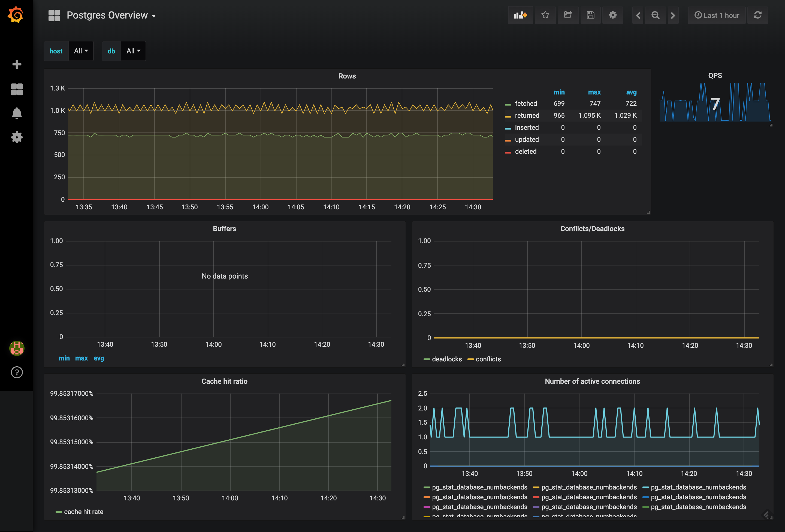
Task: Open the host variable All dropdown
Action: pos(81,51)
